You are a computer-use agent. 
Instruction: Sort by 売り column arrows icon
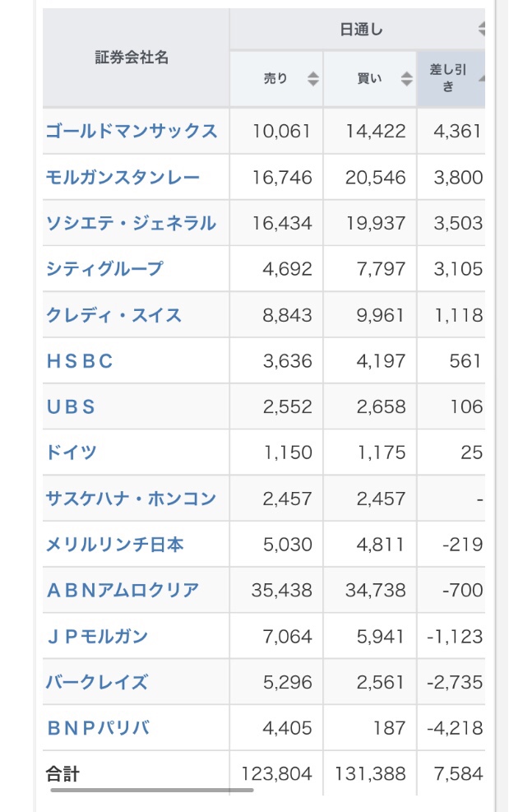point(312,79)
